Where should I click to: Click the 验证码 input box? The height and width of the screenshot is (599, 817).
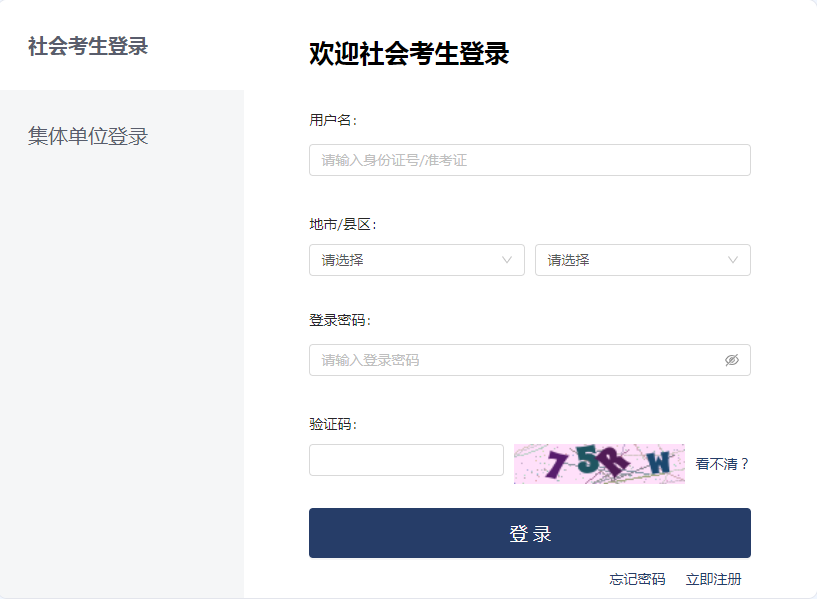point(405,460)
